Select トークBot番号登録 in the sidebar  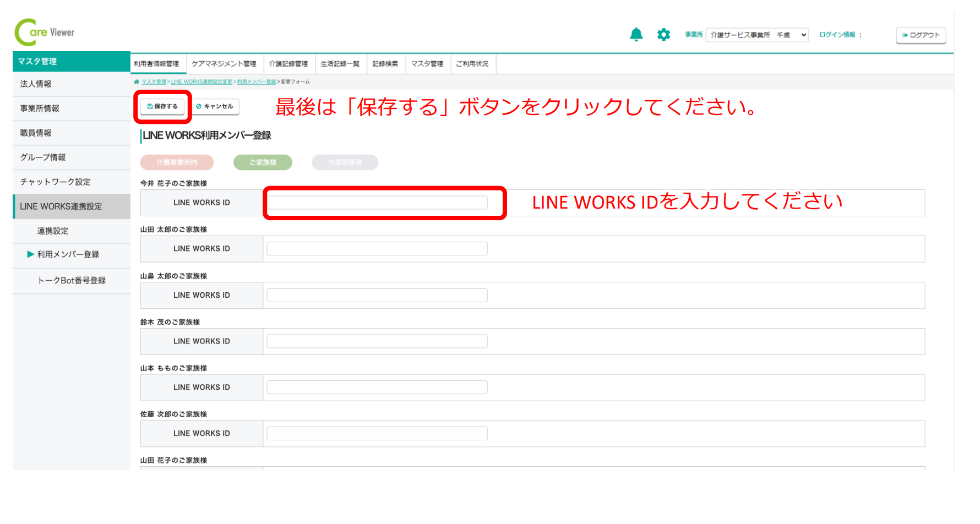coord(72,281)
